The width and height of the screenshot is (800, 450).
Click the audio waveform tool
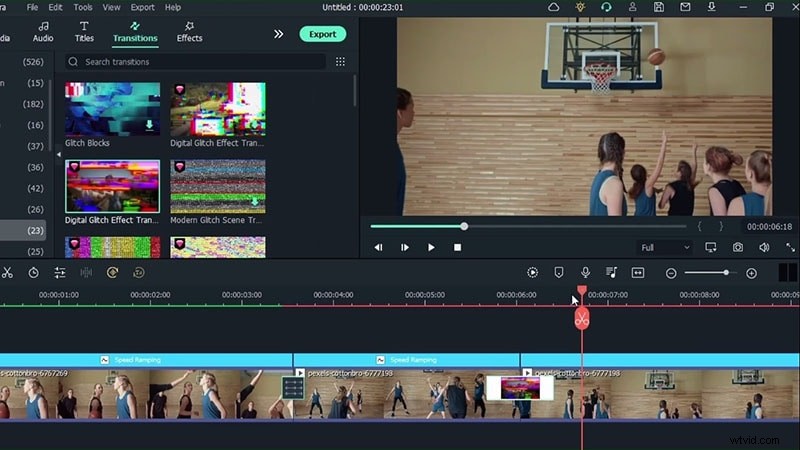pos(86,273)
